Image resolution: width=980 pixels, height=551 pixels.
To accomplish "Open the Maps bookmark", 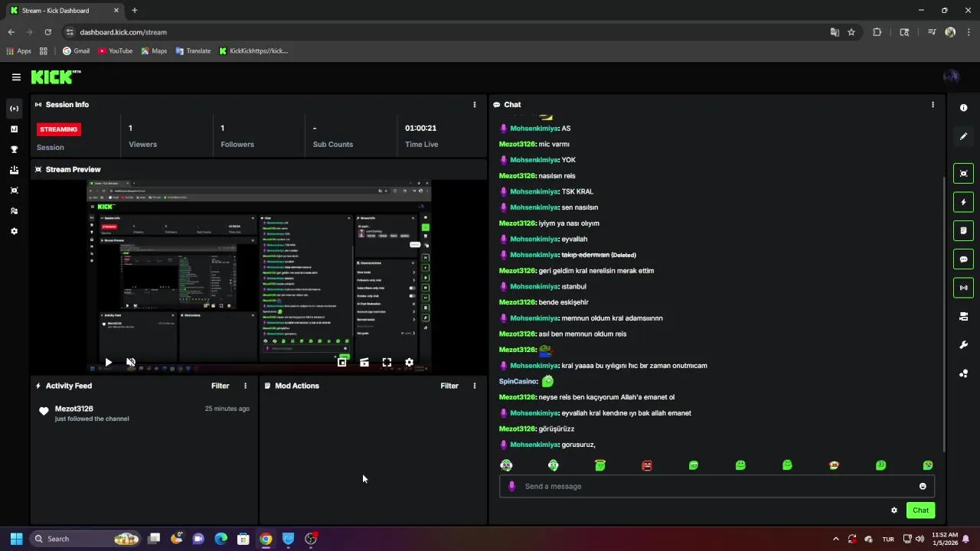I will pos(154,51).
